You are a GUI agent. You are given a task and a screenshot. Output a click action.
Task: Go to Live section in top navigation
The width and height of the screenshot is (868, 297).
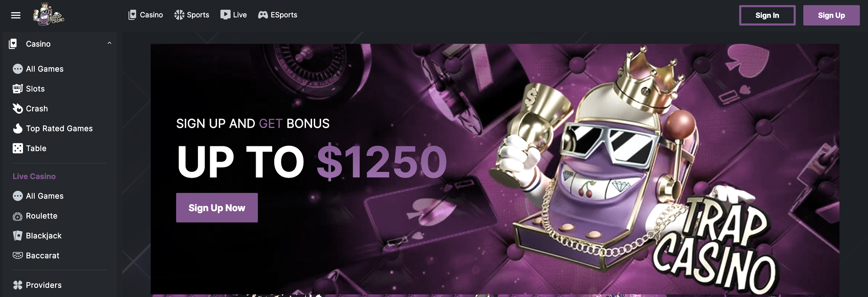233,15
